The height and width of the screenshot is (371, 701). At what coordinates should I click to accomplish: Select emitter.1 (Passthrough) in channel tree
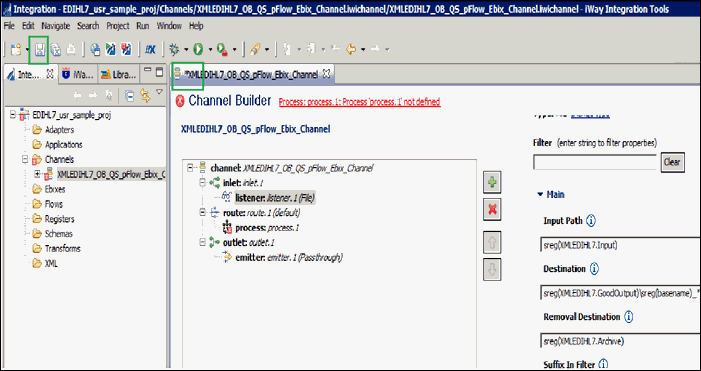pos(289,257)
